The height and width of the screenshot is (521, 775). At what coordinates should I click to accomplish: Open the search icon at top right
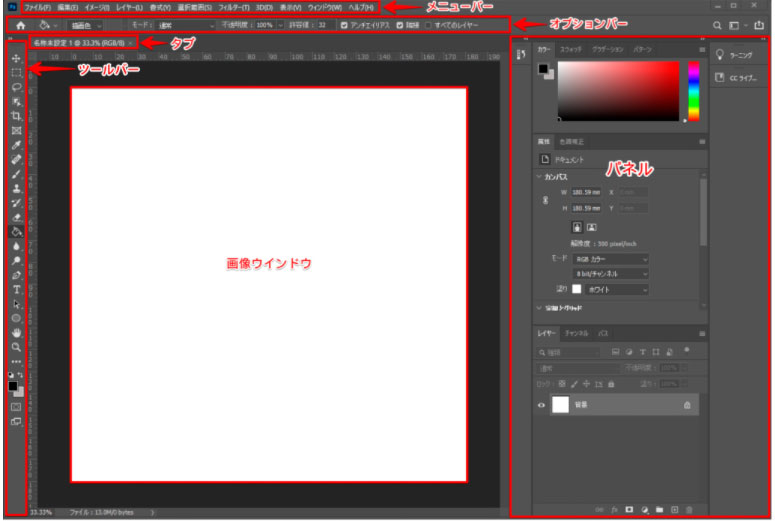tap(717, 25)
